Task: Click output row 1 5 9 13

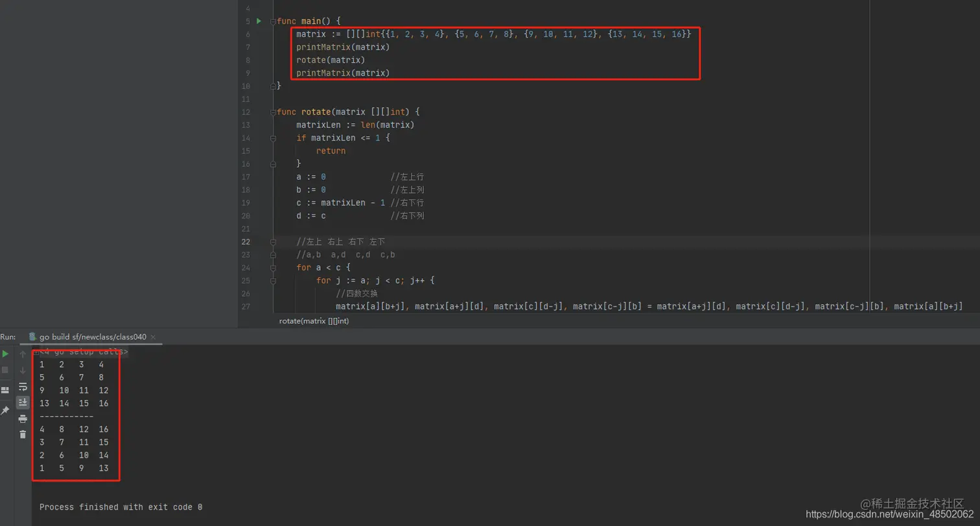Action: pyautogui.click(x=74, y=468)
